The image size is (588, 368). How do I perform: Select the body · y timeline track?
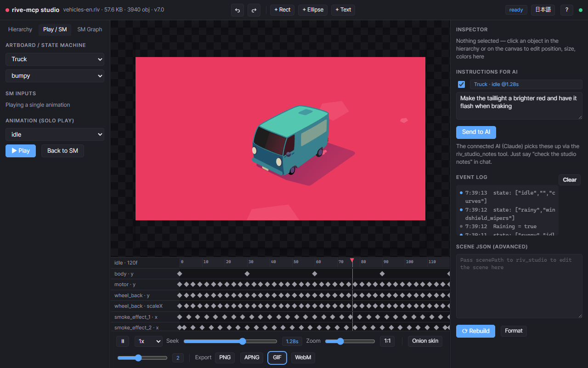pos(280,274)
